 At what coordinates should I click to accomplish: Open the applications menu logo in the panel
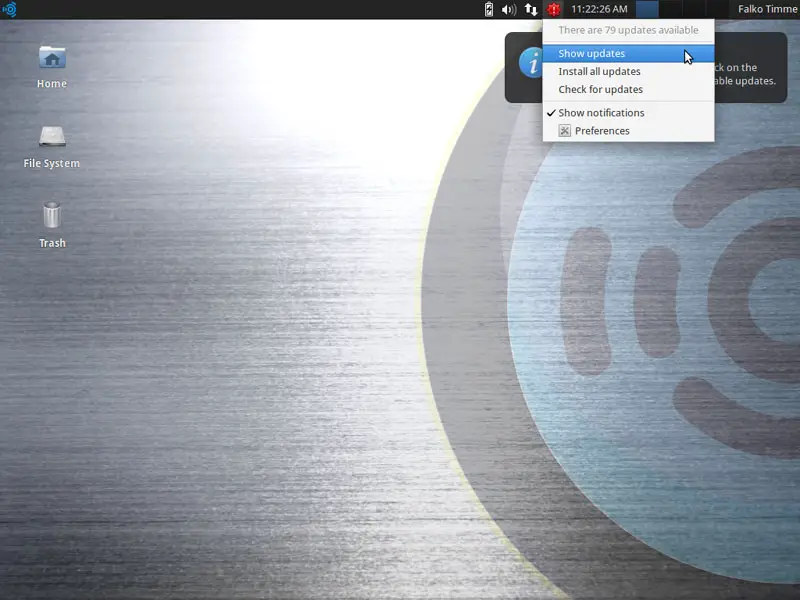coord(9,9)
